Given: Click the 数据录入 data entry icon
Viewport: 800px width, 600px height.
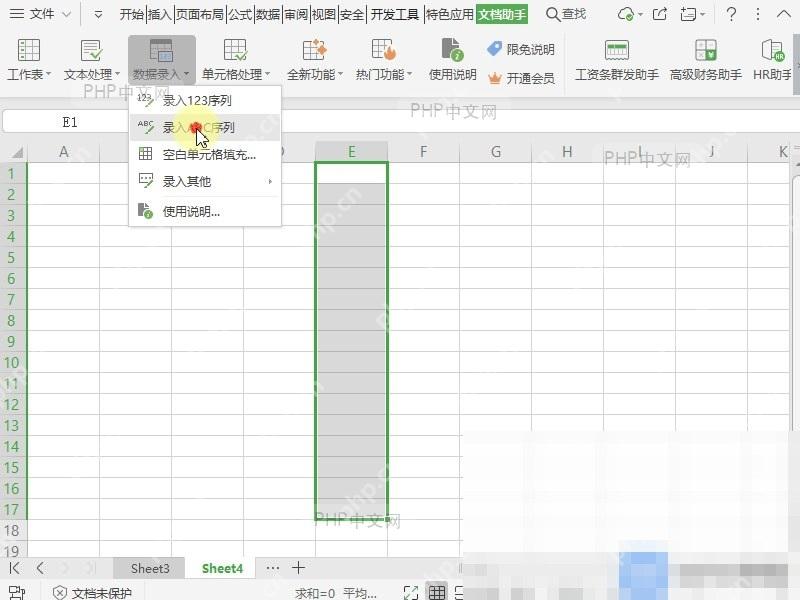Looking at the screenshot, I should (161, 50).
